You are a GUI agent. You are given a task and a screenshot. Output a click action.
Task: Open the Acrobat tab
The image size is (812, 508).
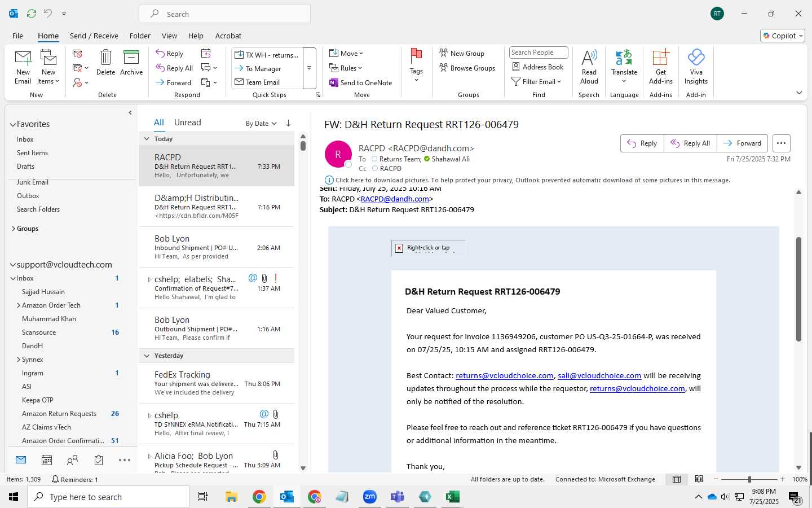tap(228, 36)
